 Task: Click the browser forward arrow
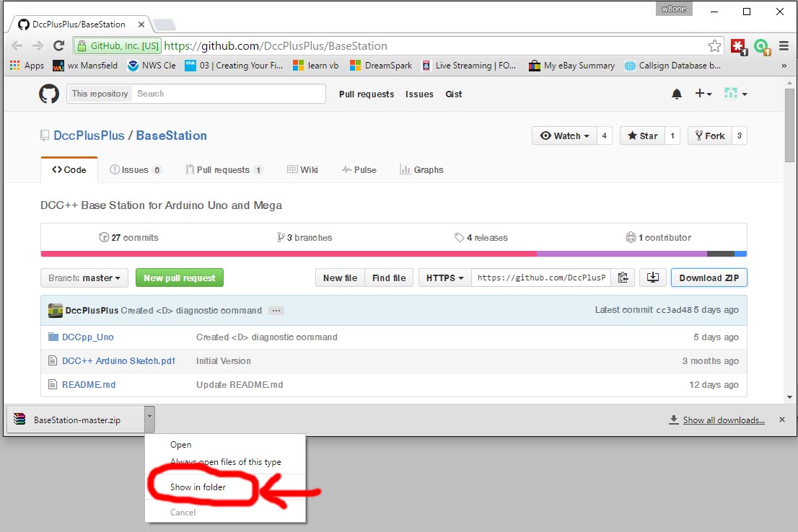tap(38, 45)
